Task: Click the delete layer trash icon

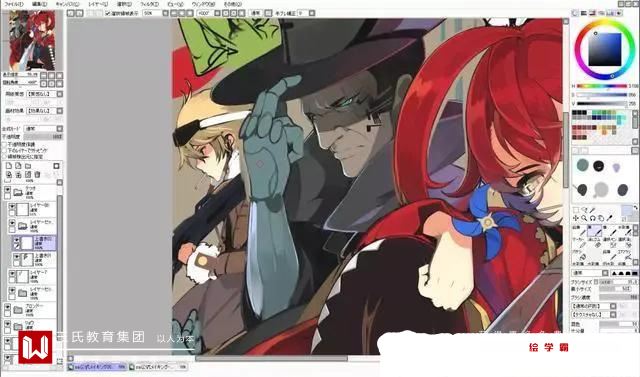Action: 37,175
